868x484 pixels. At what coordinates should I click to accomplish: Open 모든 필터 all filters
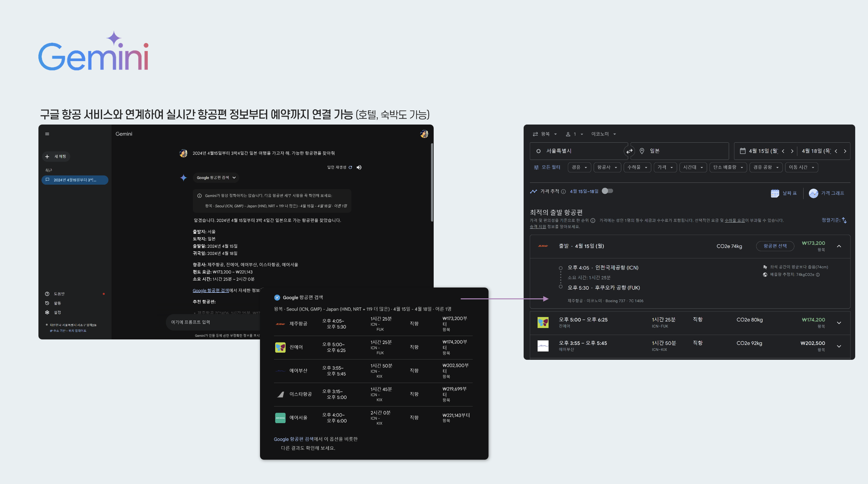(x=547, y=167)
